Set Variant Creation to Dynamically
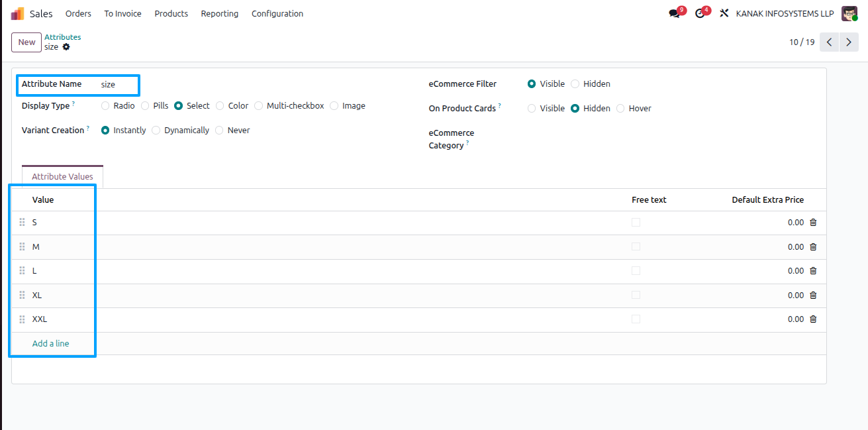Image resolution: width=868 pixels, height=430 pixels. coord(156,131)
